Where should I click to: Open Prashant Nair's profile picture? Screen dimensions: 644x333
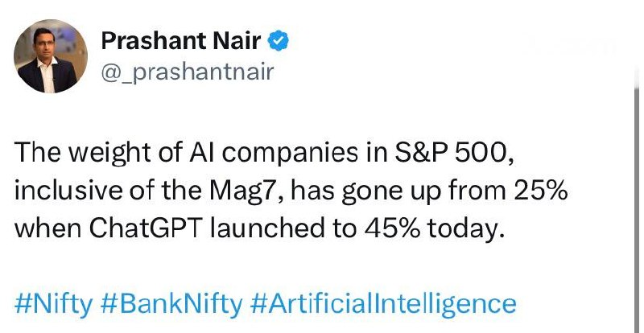50,56
